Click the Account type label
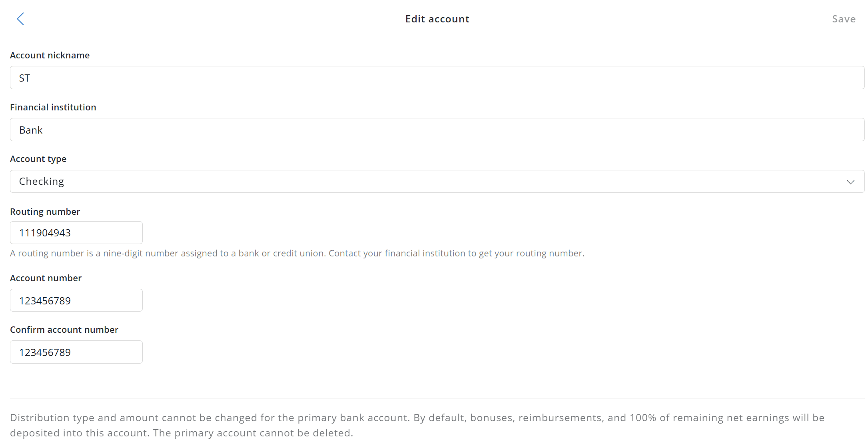 click(x=38, y=159)
